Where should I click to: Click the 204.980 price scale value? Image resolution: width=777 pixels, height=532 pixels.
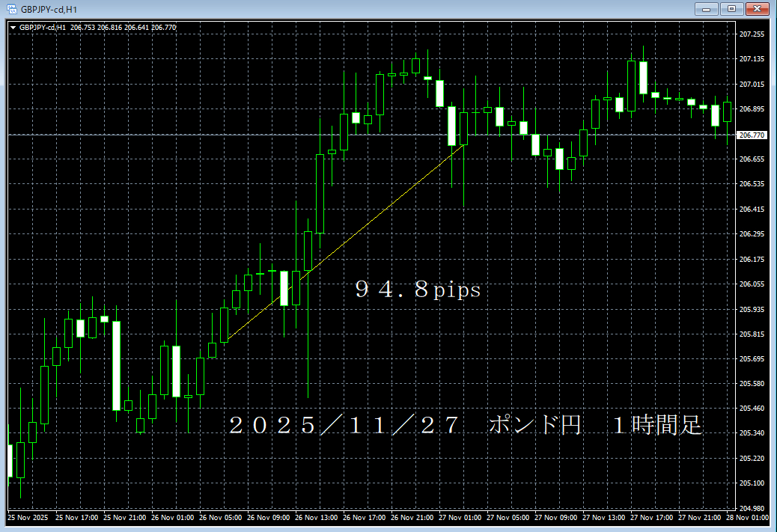pyautogui.click(x=752, y=508)
